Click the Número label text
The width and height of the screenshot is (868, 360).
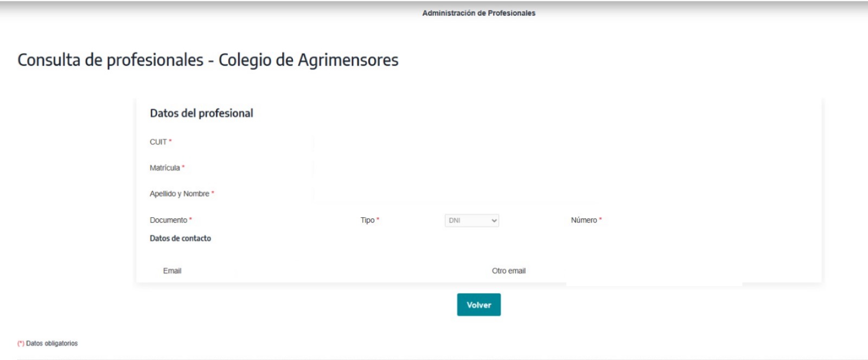(584, 220)
